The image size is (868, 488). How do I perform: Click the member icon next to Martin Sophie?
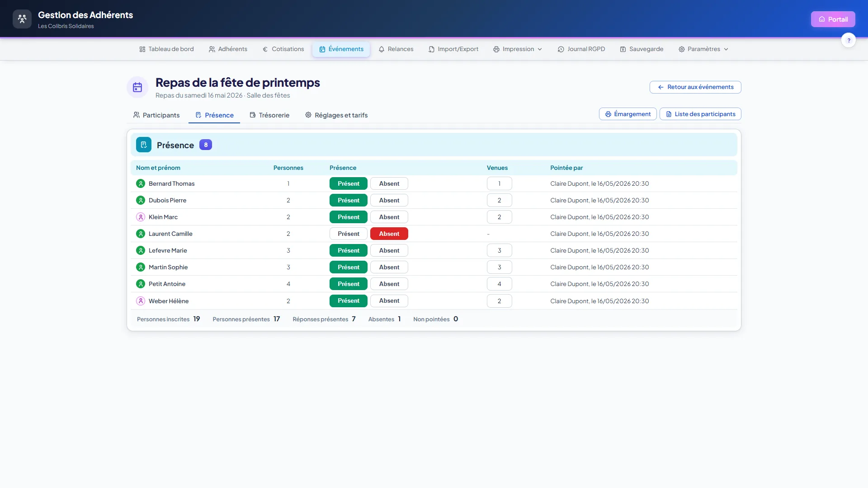coord(141,267)
